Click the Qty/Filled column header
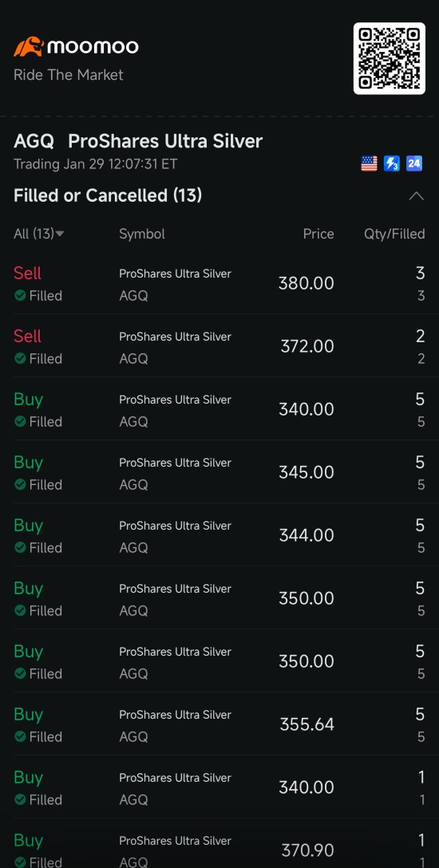 (x=394, y=234)
